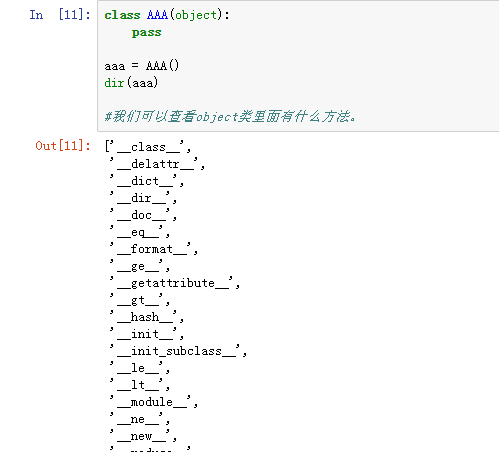Click the Out[11] output prompt
This screenshot has width=499, height=452.
tap(63, 146)
